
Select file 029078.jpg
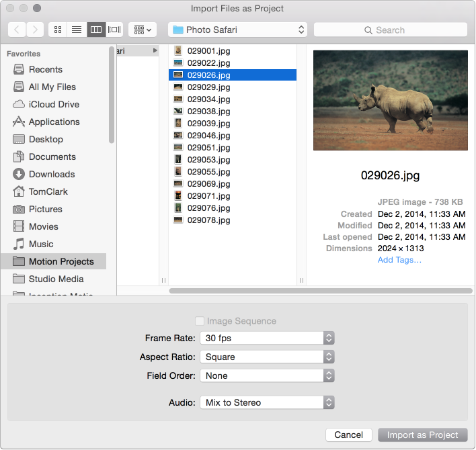point(233,220)
